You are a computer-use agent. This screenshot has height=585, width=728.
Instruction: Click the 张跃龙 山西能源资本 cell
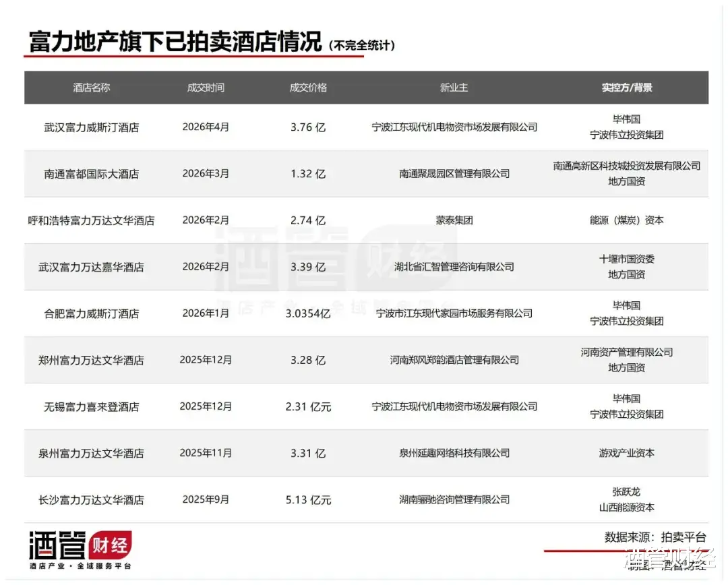pyautogui.click(x=627, y=500)
